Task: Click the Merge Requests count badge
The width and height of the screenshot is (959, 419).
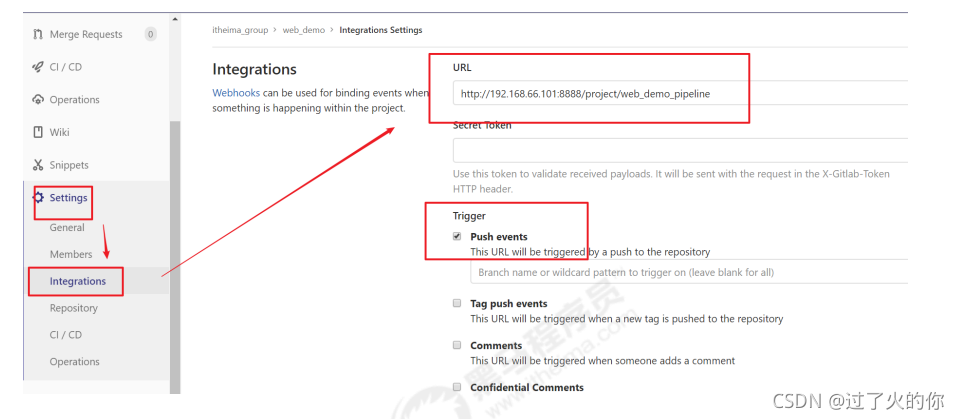Action: (x=150, y=34)
